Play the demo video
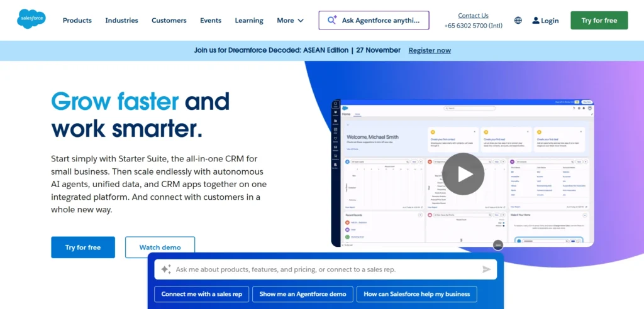 [463, 173]
